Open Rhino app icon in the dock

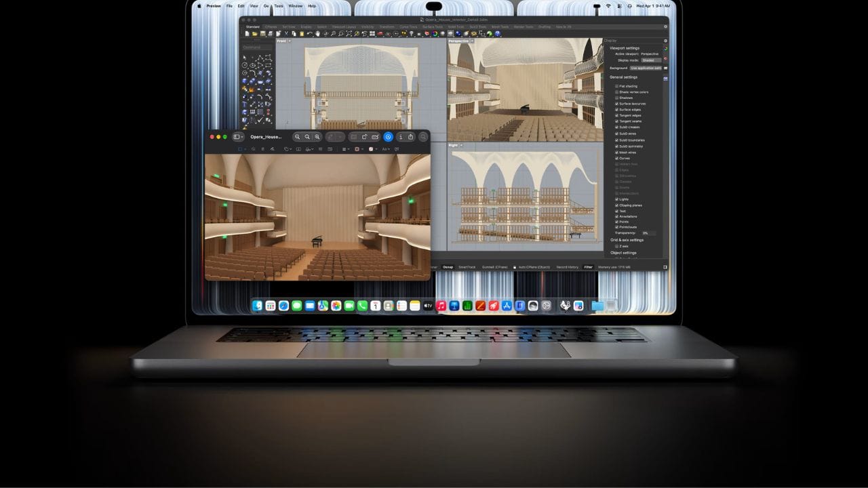click(564, 306)
